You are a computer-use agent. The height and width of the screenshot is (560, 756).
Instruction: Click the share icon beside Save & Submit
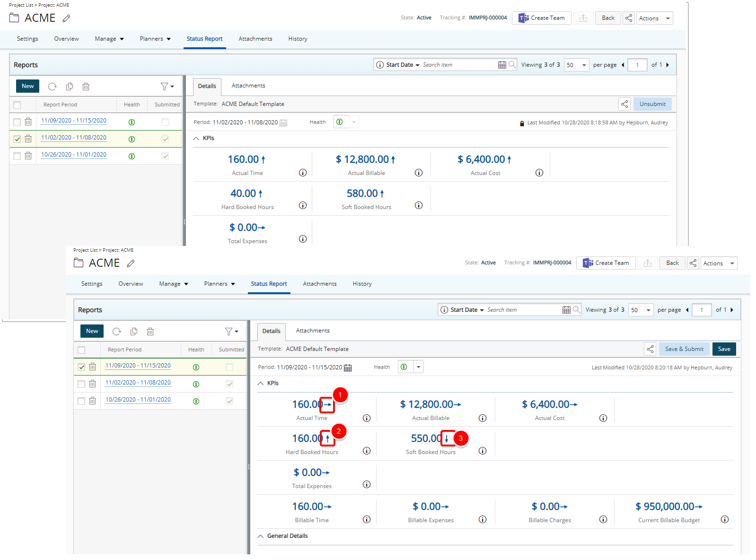651,349
